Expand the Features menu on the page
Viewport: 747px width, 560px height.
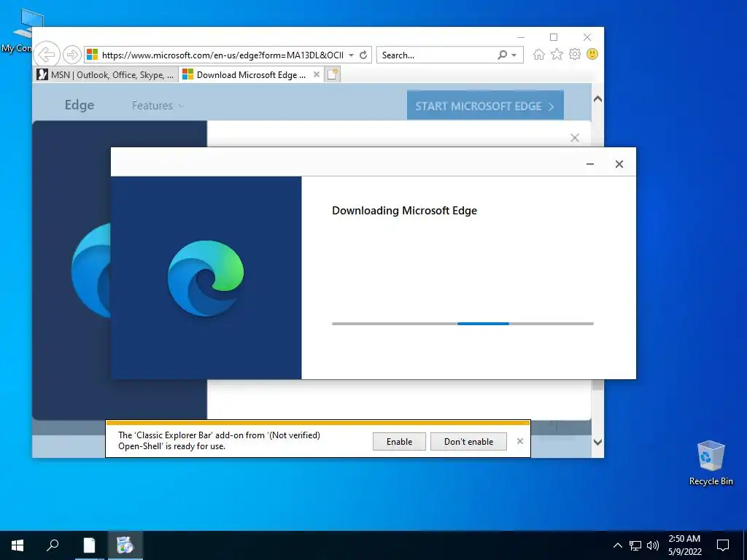click(158, 106)
